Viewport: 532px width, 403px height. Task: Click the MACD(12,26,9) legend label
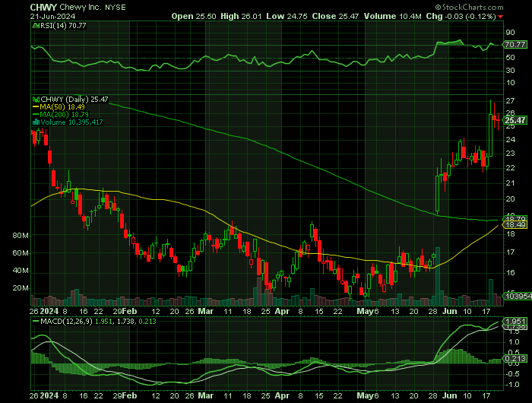point(66,321)
